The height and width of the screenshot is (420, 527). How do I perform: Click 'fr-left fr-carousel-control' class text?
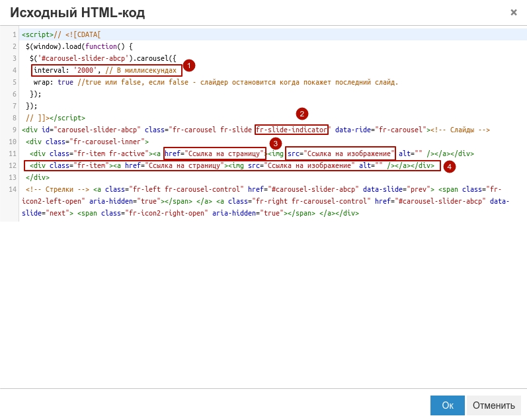coord(186,189)
